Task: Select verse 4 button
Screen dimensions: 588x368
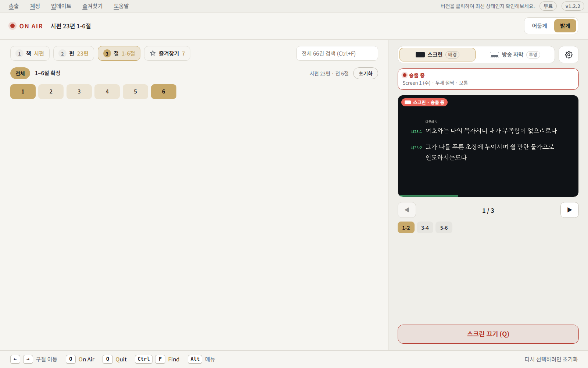Action: pos(107,92)
